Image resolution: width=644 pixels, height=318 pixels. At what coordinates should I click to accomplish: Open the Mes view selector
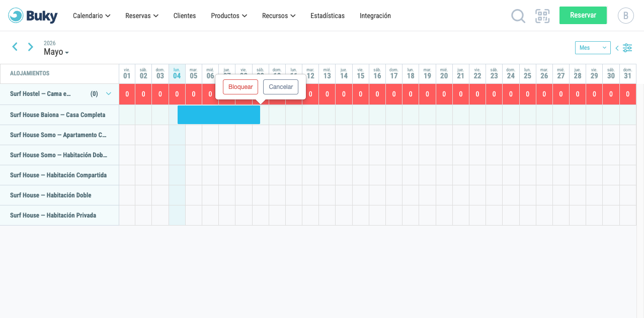(593, 48)
